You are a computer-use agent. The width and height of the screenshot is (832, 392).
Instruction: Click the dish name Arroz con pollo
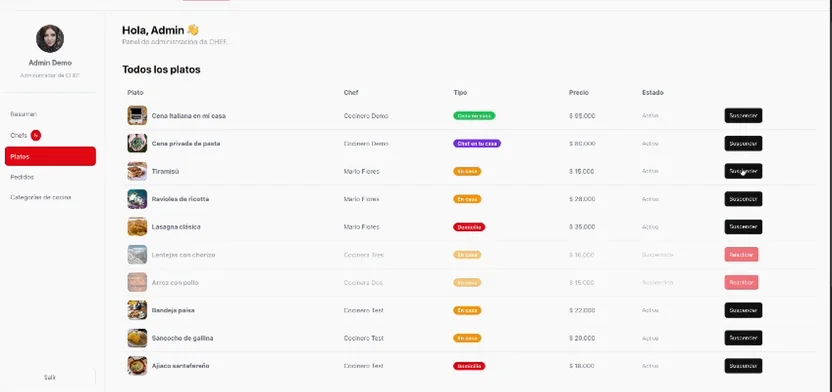(175, 282)
